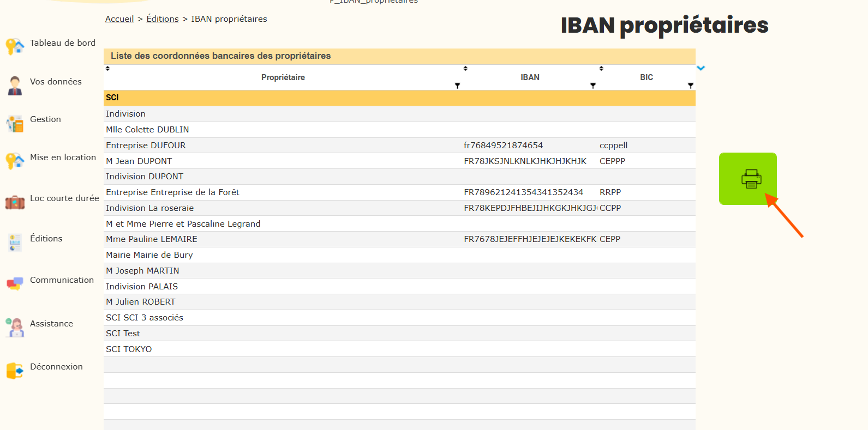868x430 pixels.
Task: Select the Gestion calculator icon
Action: click(15, 124)
